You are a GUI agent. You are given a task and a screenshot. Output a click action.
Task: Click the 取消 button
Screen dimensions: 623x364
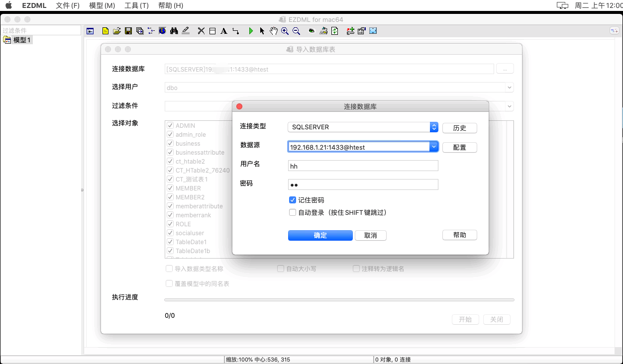371,236
